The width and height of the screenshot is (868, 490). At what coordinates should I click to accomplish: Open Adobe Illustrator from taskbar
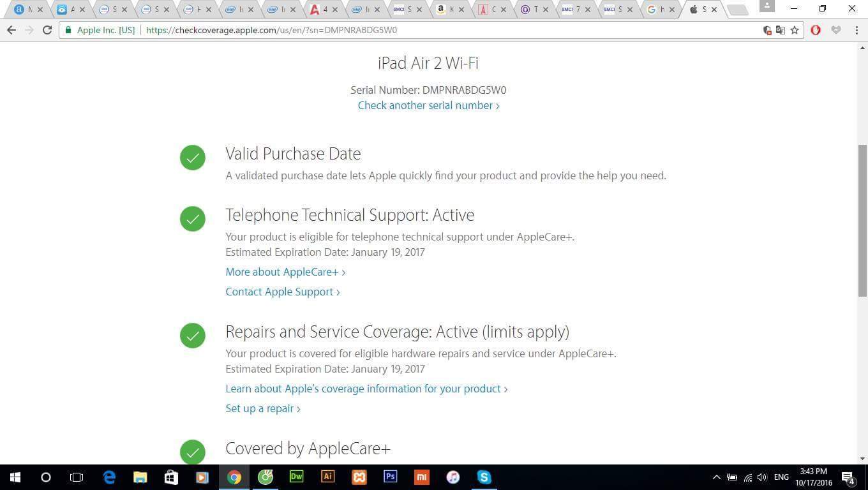pos(327,477)
